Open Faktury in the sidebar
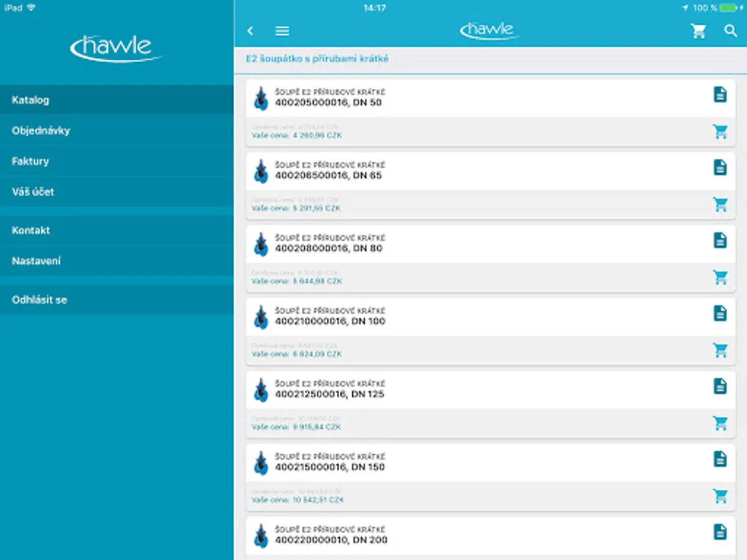747x560 pixels. (117, 161)
